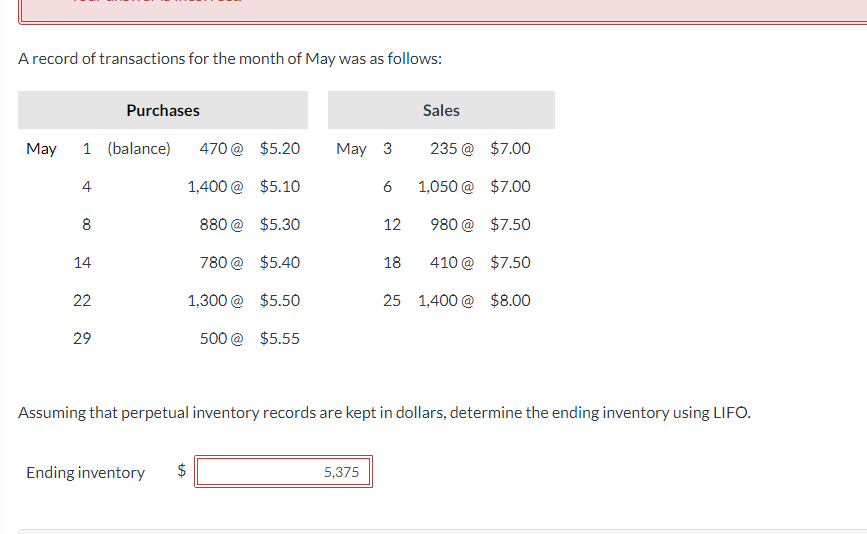The image size is (867, 534).
Task: Click the Ending inventory input field
Action: [x=283, y=472]
